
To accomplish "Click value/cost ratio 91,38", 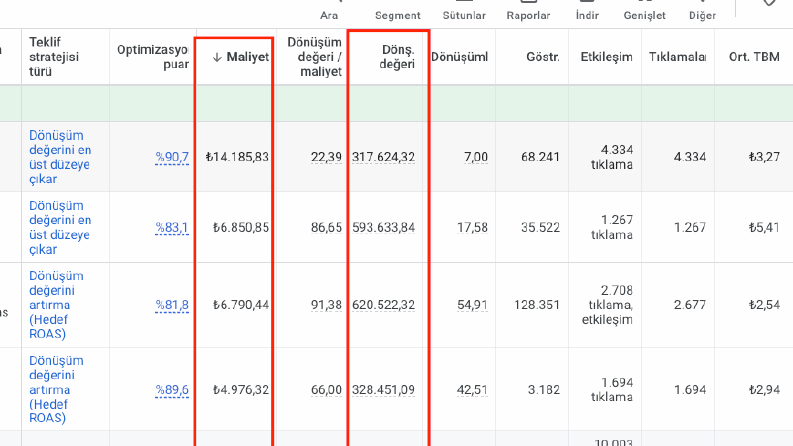I will coord(326,305).
